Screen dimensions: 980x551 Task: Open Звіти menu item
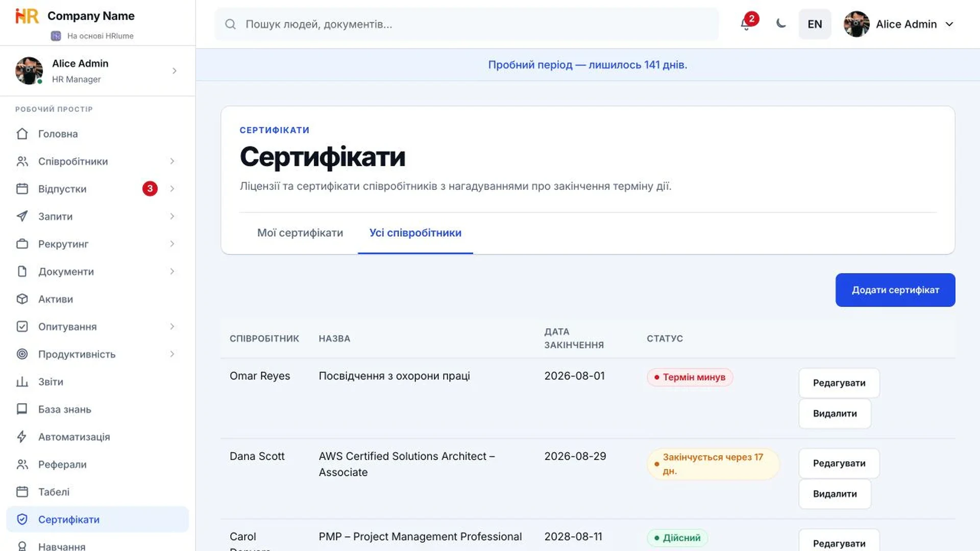(97, 382)
